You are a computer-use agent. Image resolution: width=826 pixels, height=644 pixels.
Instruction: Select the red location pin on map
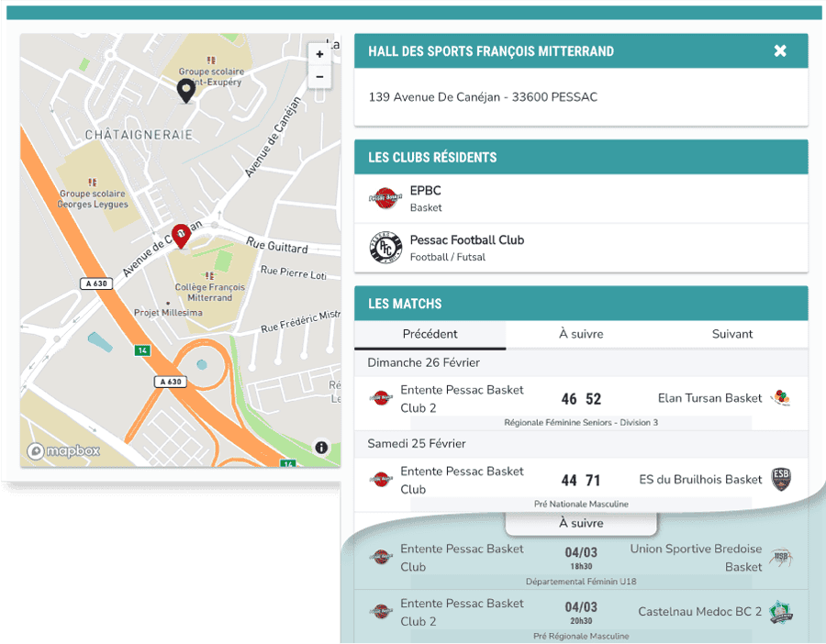(x=181, y=236)
